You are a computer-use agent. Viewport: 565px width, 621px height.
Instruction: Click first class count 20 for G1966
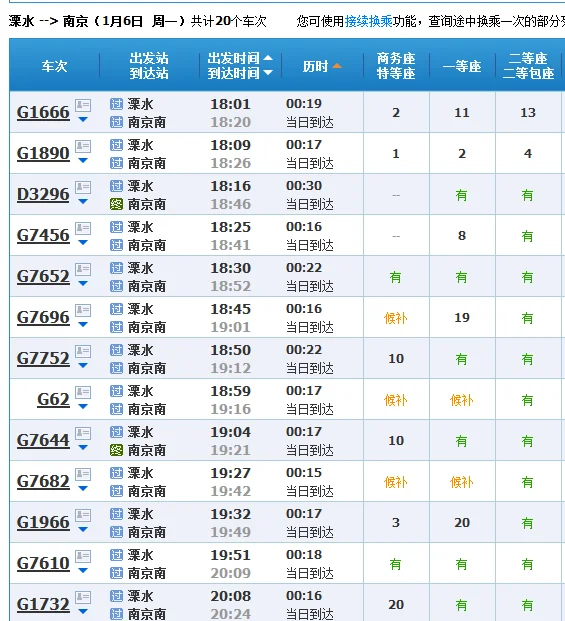click(462, 522)
